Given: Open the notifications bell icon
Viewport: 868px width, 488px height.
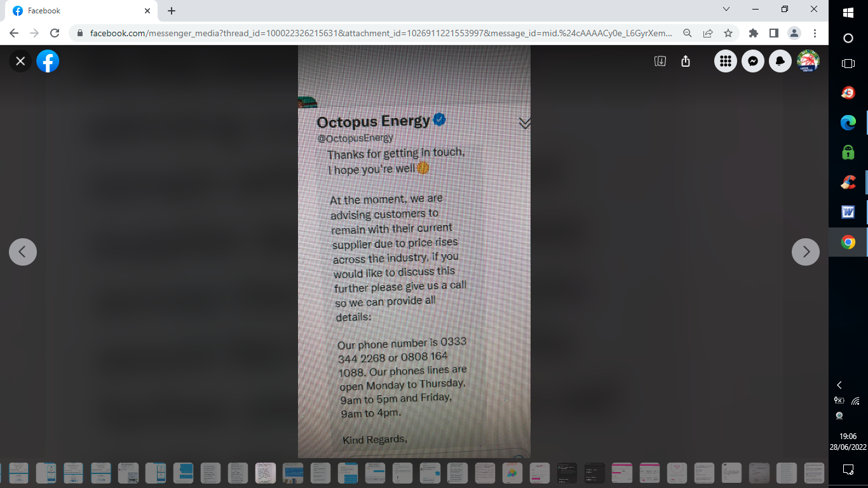Looking at the screenshot, I should (780, 61).
